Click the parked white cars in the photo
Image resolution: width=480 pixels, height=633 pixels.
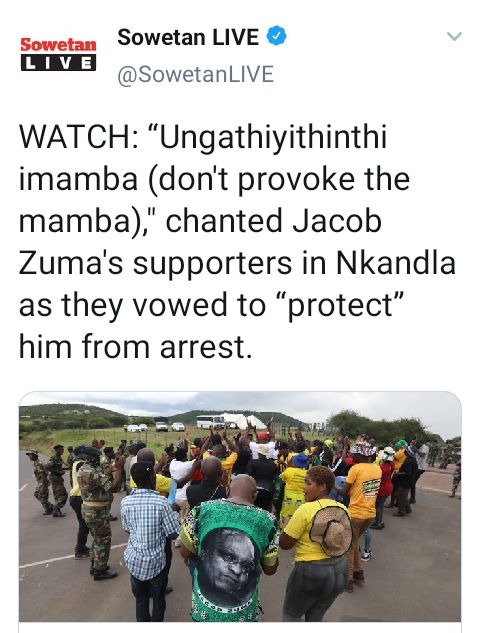[155, 427]
